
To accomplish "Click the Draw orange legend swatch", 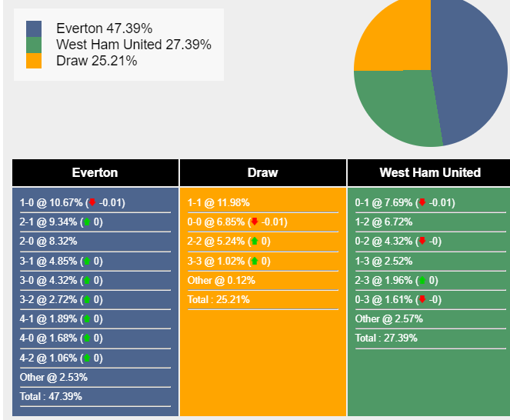I will pyautogui.click(x=34, y=61).
